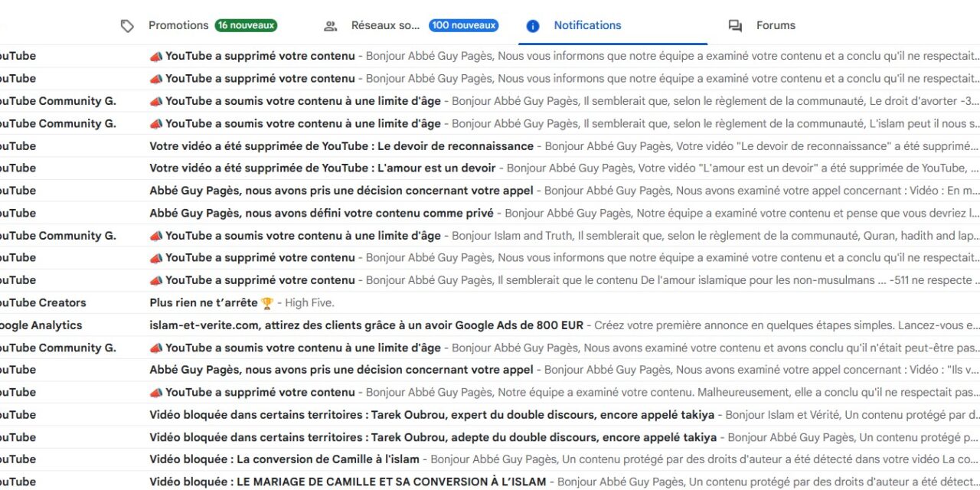Open email 'Le devoir de reconnaissance' video removed
The height and width of the screenshot is (490, 980).
pos(490,146)
